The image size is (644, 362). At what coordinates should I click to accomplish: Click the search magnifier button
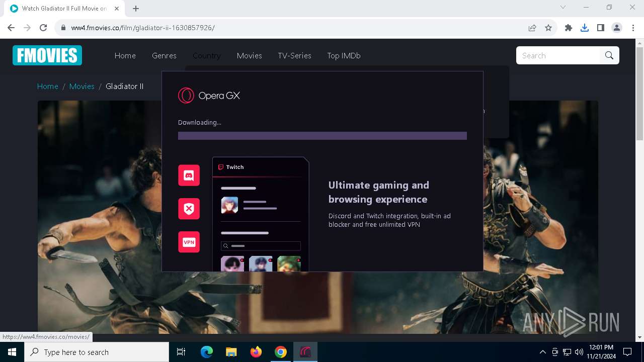coord(609,55)
